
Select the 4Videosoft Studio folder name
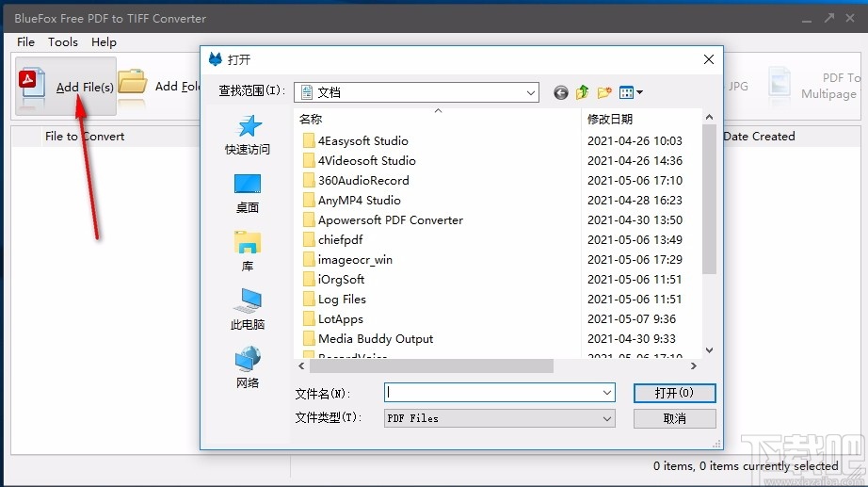(x=366, y=161)
